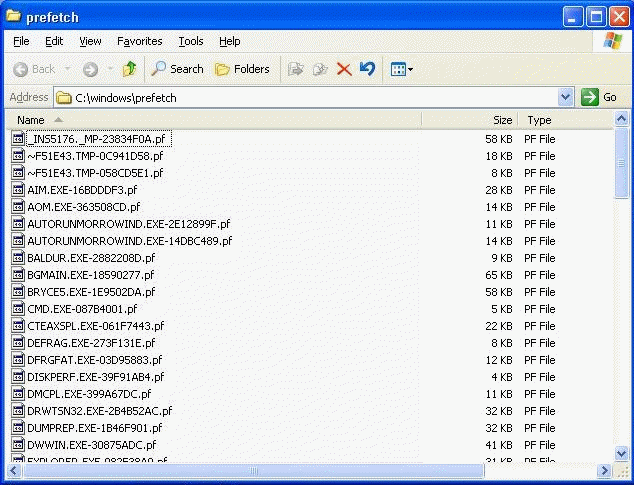
Task: Open the Search pane
Action: point(177,69)
